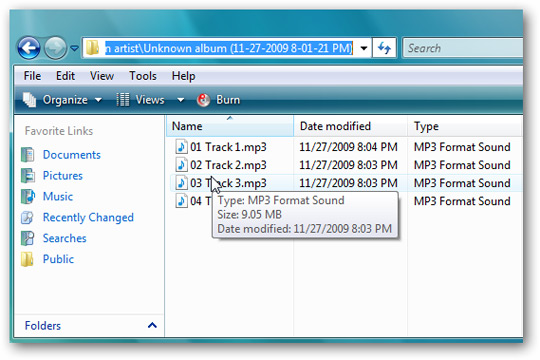The height and width of the screenshot is (360, 540).
Task: Open the Views dropdown arrow
Action: point(180,100)
